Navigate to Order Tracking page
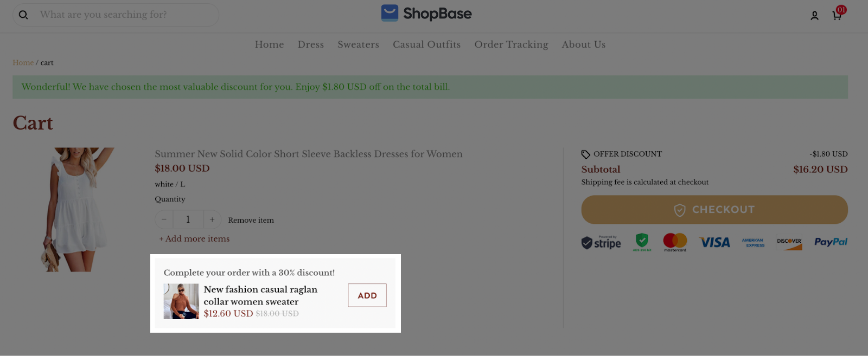This screenshot has width=868, height=356. pyautogui.click(x=511, y=44)
